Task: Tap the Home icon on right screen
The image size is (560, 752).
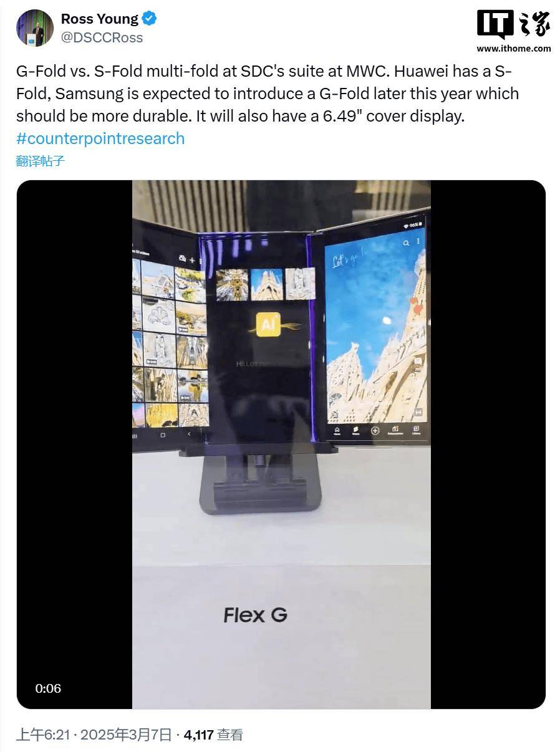Action: [x=337, y=430]
